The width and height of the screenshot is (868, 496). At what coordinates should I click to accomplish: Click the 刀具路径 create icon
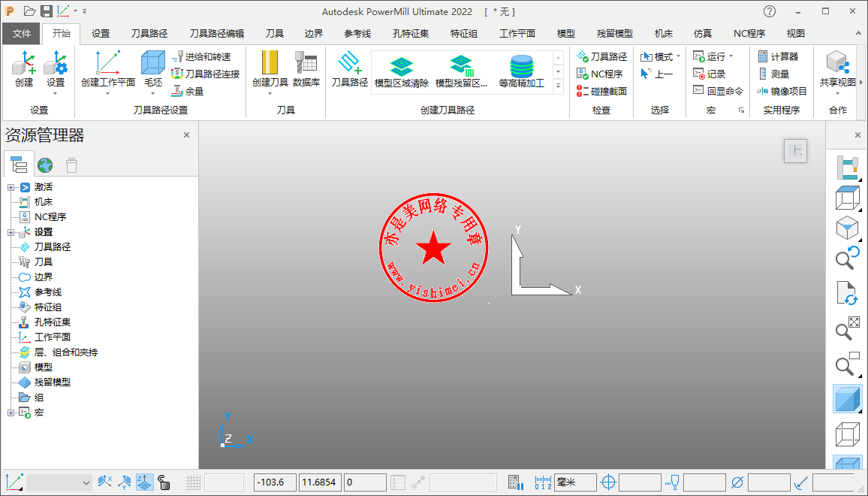click(349, 68)
